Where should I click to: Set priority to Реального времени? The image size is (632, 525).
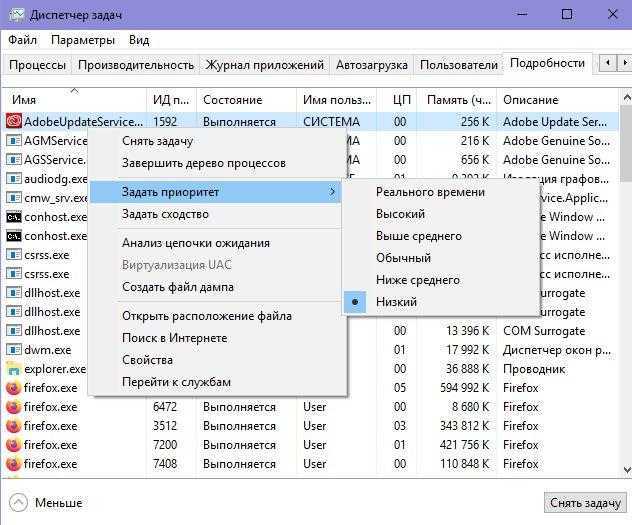coord(430,192)
